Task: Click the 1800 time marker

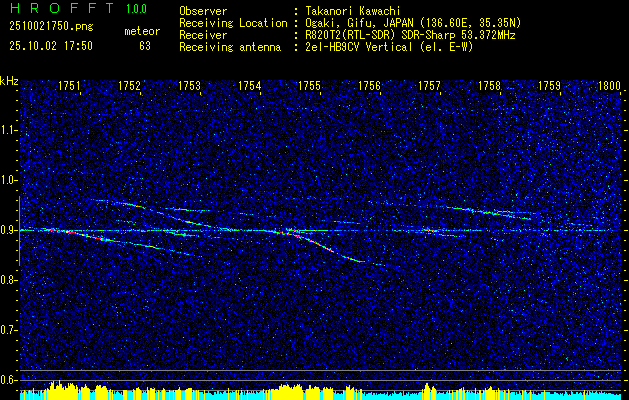Action: pyautogui.click(x=609, y=85)
